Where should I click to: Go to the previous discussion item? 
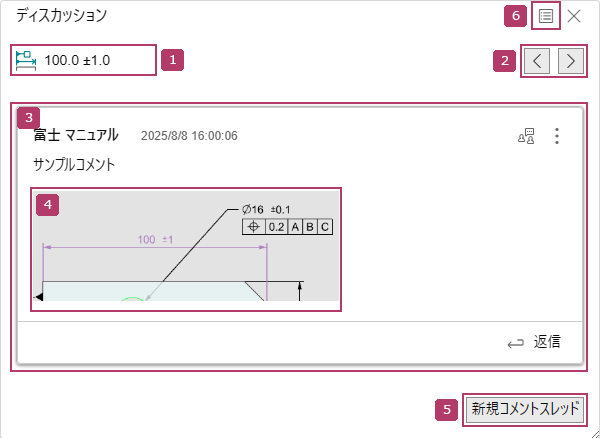[x=538, y=60]
